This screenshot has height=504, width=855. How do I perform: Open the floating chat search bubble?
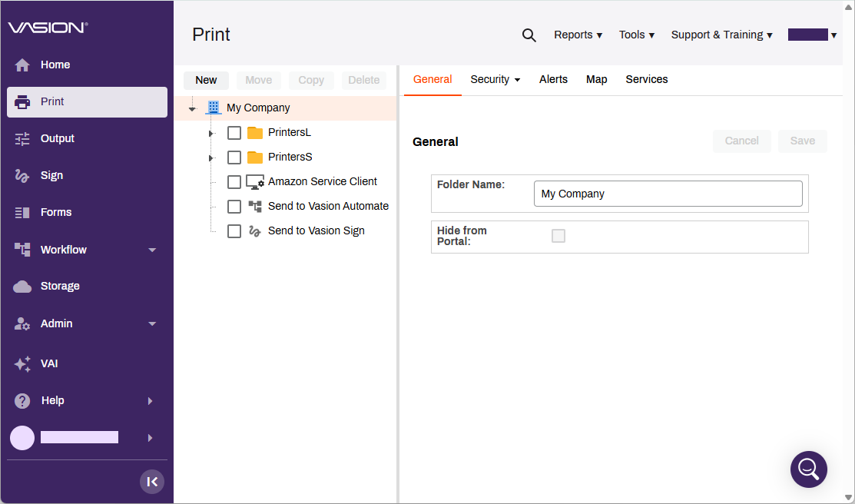point(809,469)
